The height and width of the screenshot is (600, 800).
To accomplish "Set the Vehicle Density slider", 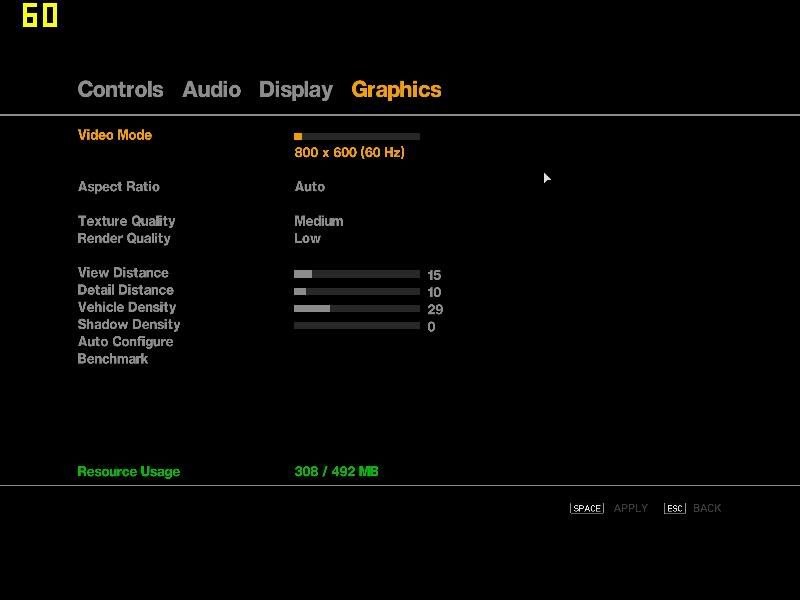I will tap(357, 308).
